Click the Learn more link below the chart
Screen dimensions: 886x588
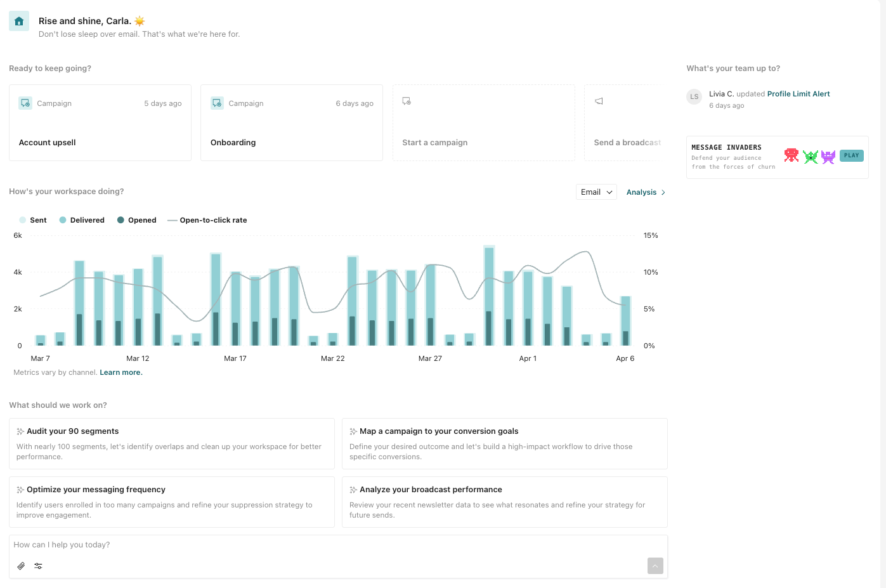coord(121,372)
